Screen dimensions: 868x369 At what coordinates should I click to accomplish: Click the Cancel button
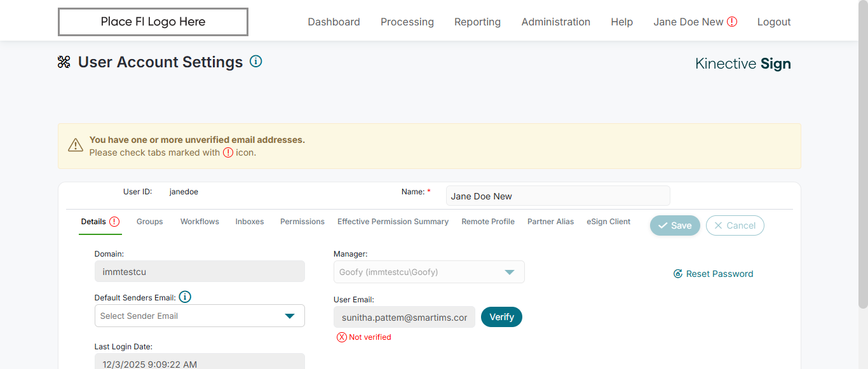point(735,225)
